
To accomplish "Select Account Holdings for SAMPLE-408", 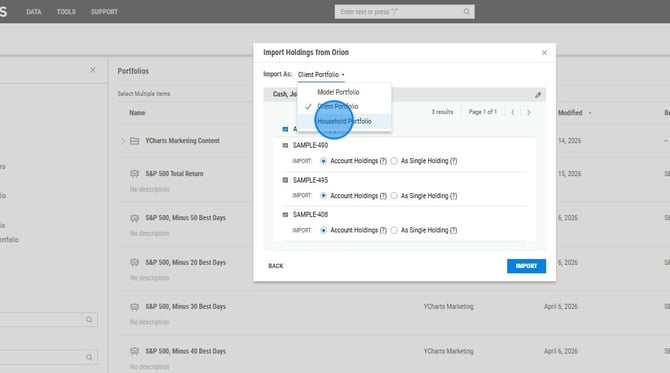I will click(323, 230).
